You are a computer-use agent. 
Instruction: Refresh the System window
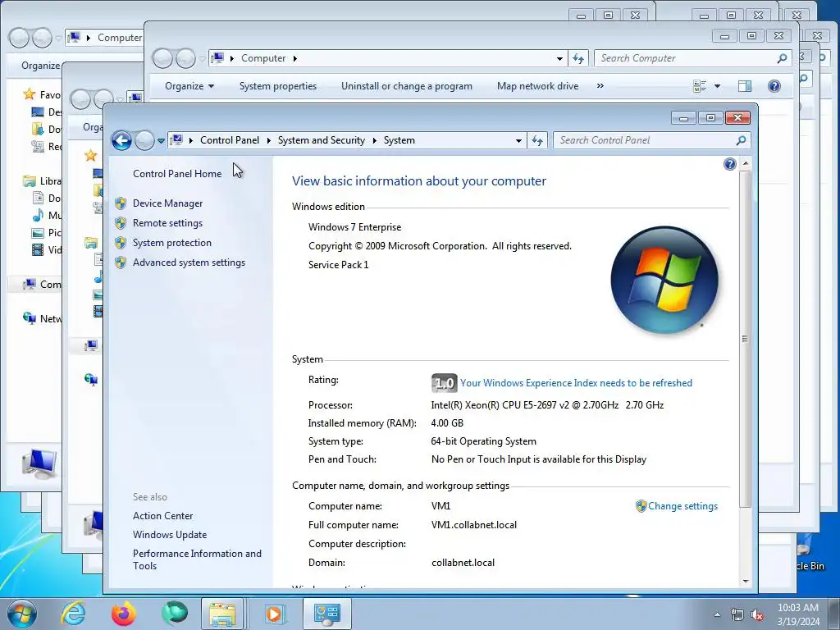point(537,141)
